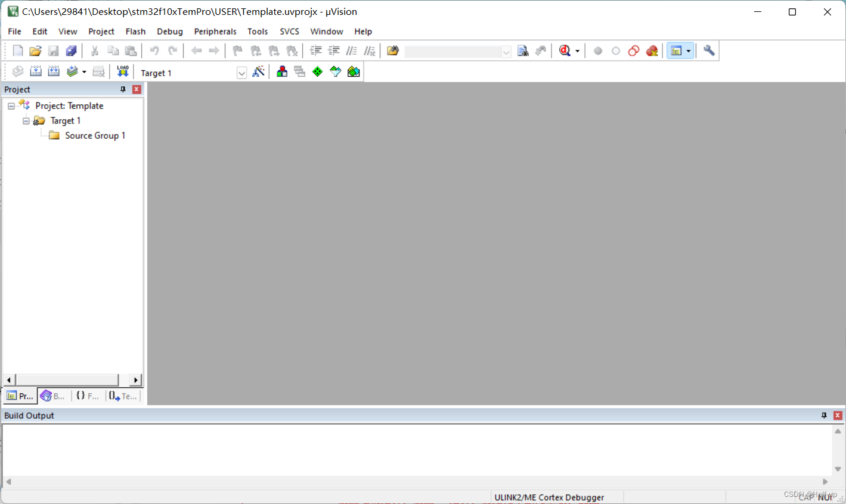Image resolution: width=846 pixels, height=504 pixels.
Task: Click the Save All files icon
Action: [x=71, y=51]
